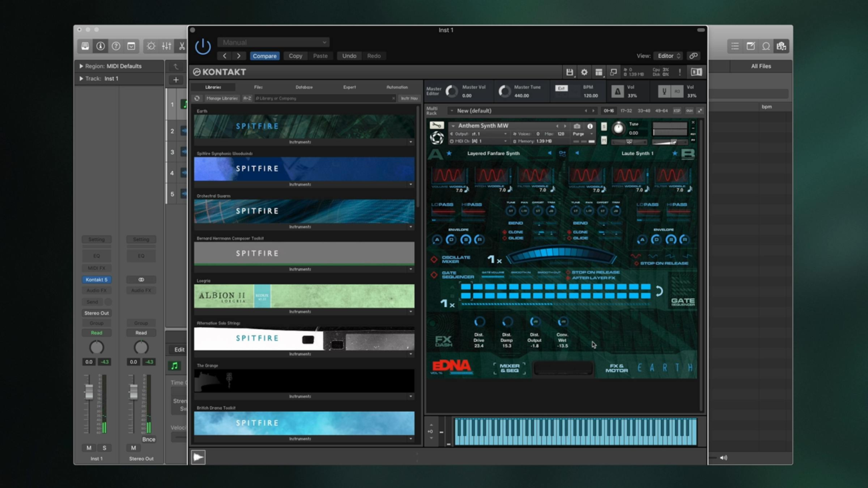Screen dimensions: 868x488
Task: Open the Automation tab in Kontakt
Action: coord(397,87)
